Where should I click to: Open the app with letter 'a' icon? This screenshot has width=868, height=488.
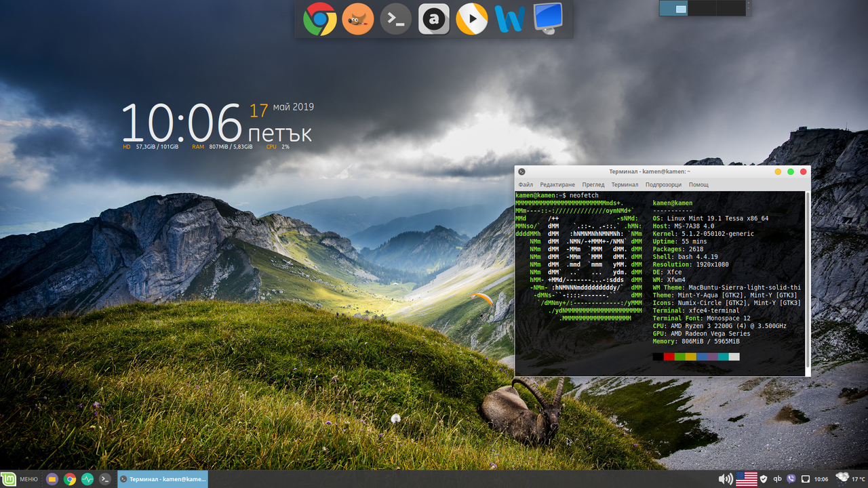click(x=434, y=19)
